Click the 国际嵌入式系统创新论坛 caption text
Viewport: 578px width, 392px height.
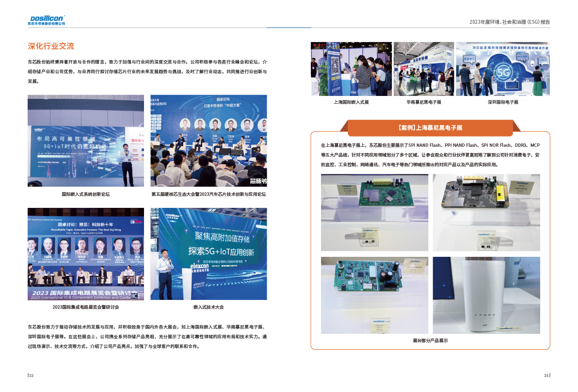coord(85,194)
